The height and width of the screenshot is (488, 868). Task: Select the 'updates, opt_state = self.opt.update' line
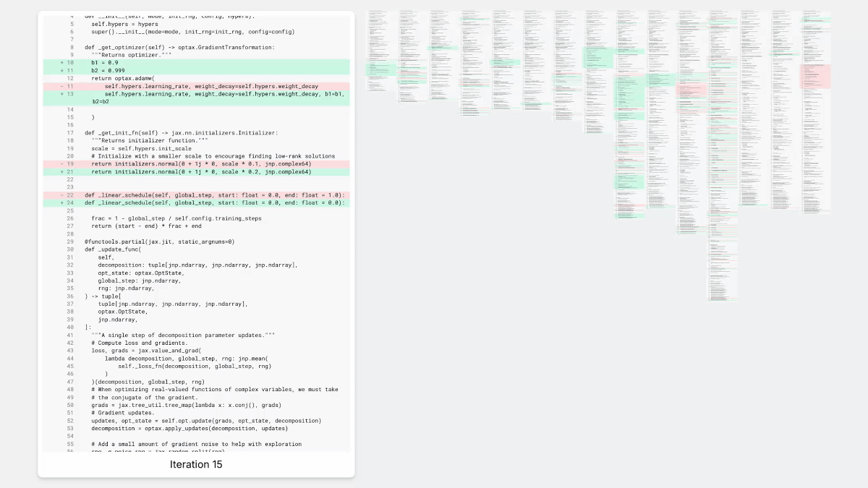point(206,421)
